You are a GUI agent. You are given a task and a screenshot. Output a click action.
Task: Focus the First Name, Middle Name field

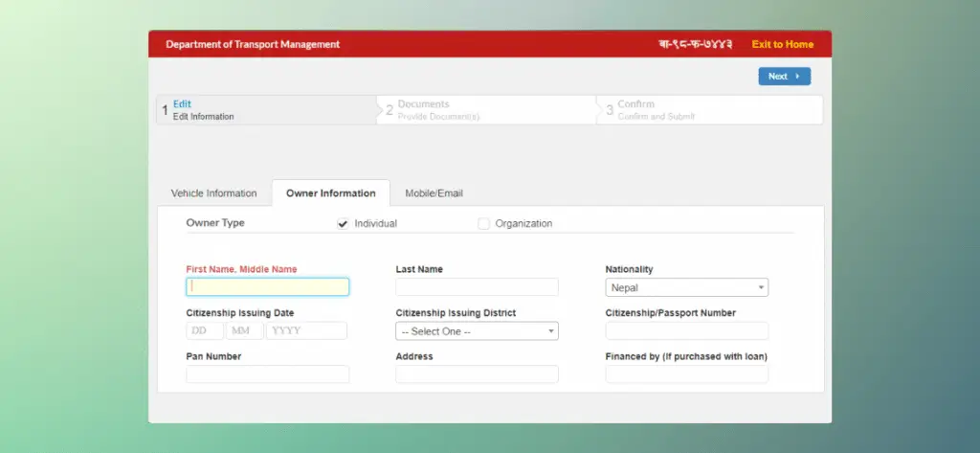[x=268, y=286]
